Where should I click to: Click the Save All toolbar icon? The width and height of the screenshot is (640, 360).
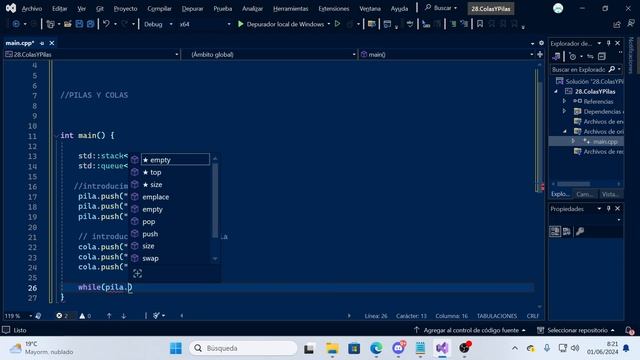pyautogui.click(x=90, y=24)
